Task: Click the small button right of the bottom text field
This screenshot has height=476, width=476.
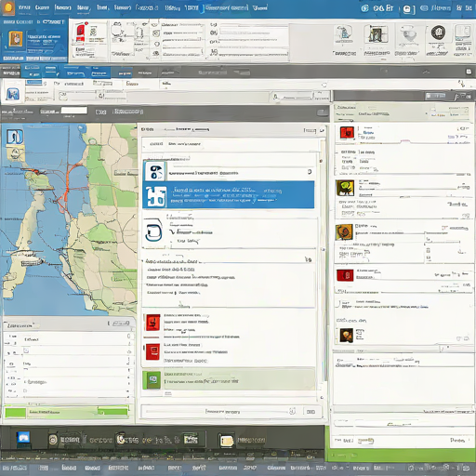Action: click(311, 412)
